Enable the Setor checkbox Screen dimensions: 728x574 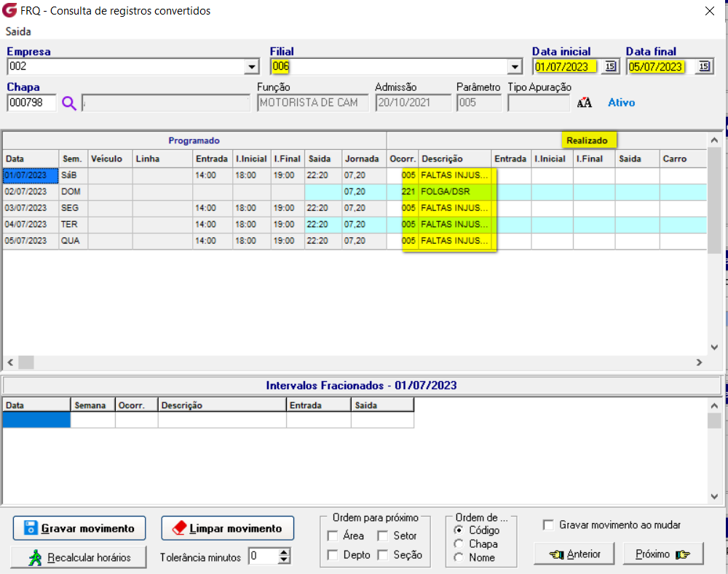(x=383, y=536)
